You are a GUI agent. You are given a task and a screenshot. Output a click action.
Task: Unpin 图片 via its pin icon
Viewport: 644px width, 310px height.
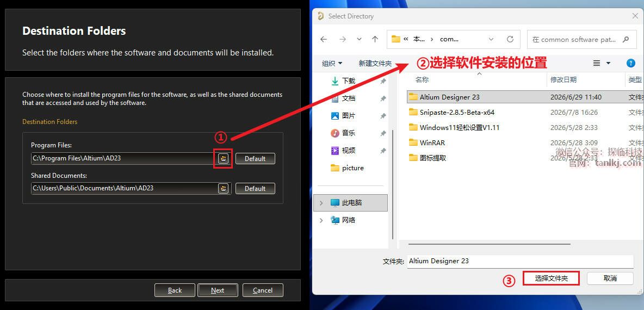tap(383, 116)
